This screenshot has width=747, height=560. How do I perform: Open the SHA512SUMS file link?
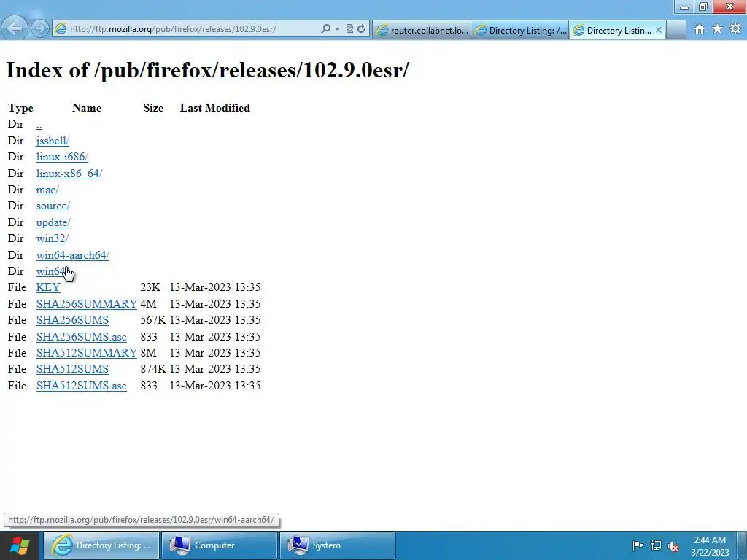(x=72, y=369)
